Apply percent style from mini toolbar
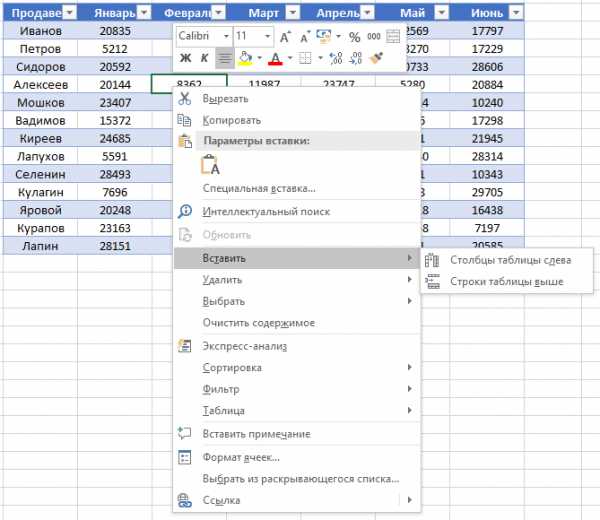 pyautogui.click(x=354, y=37)
